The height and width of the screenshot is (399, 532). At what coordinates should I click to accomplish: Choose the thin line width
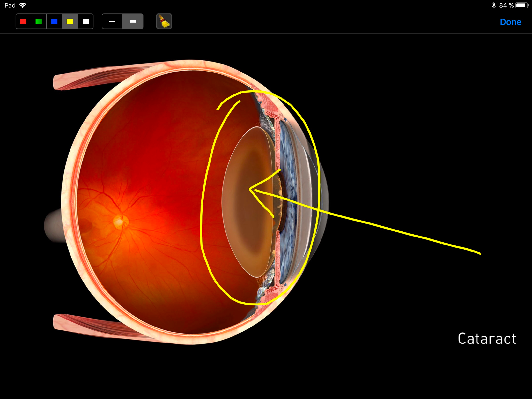tap(112, 21)
